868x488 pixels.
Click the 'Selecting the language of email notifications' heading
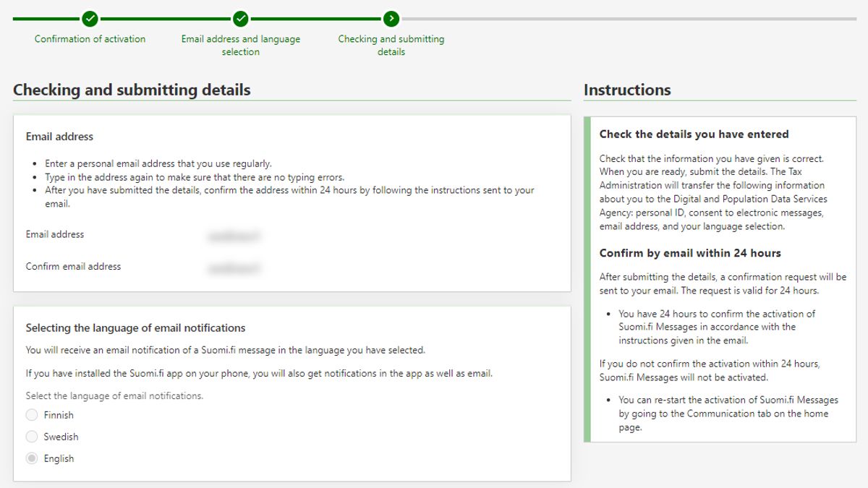135,328
